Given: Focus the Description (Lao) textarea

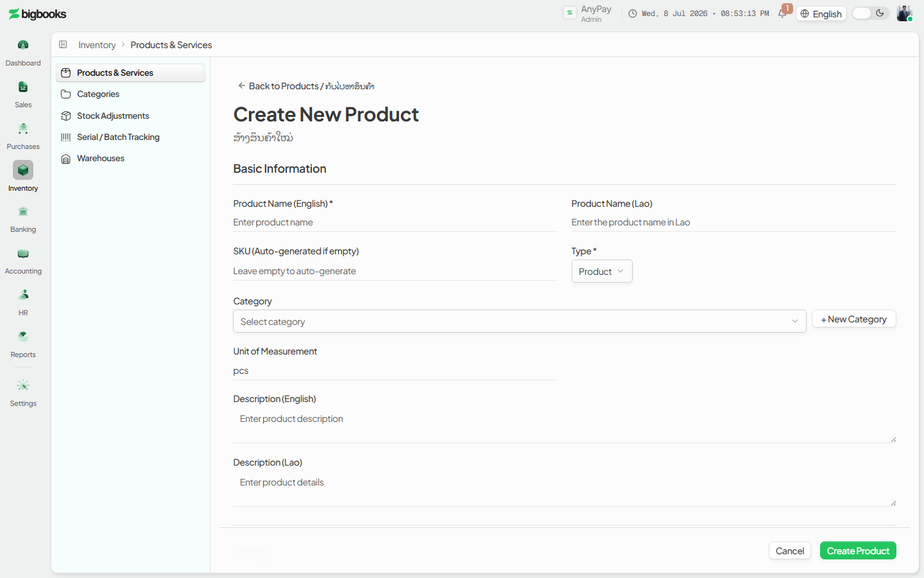Looking at the screenshot, I should 565,489.
